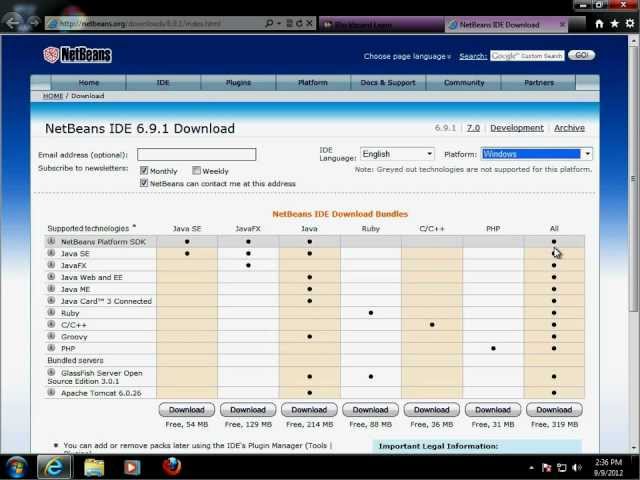Switch to the NetBeans IDE Download browser tab
Image resolution: width=640 pixels, height=480 pixels.
pyautogui.click(x=507, y=24)
